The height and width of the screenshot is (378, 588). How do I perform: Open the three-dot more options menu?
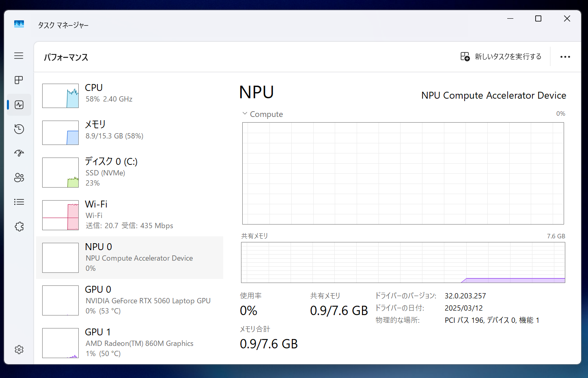pyautogui.click(x=565, y=57)
